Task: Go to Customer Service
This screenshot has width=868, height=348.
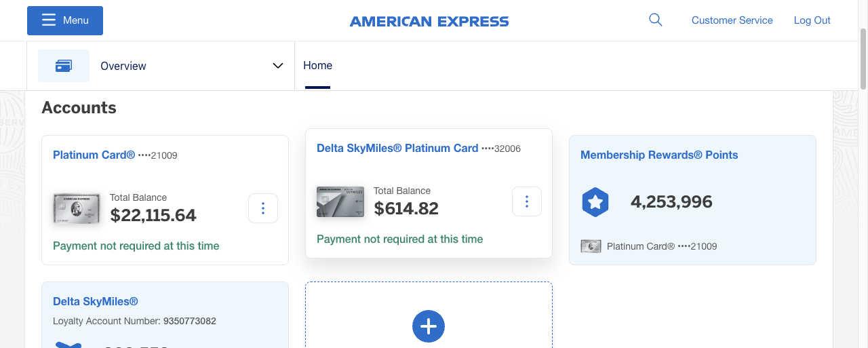Action: coord(732,20)
